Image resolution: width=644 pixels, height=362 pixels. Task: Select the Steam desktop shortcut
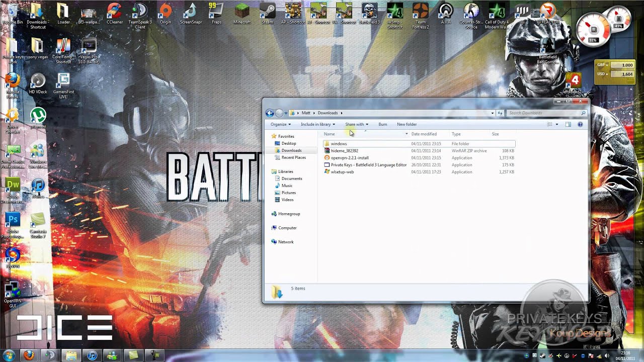point(267,14)
